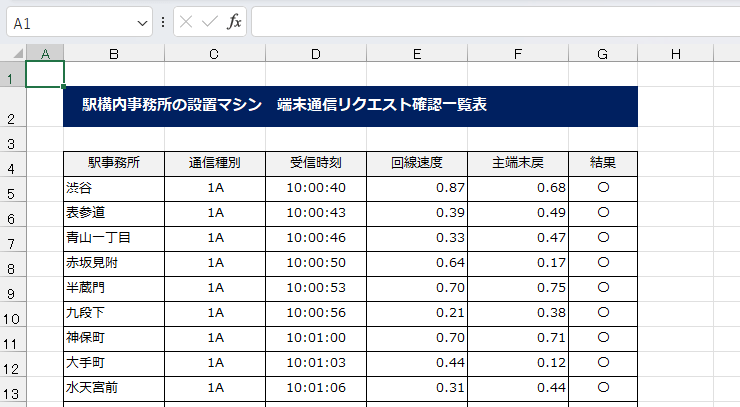Select the 水天宮前 cell

(114, 389)
